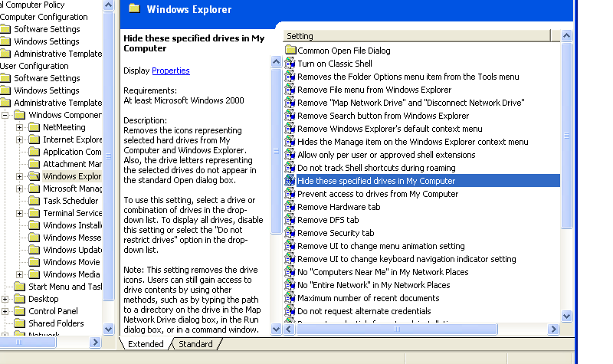This screenshot has height=364, width=613.
Task: Click icon for Remove UI to change menu animation
Action: pos(290,246)
